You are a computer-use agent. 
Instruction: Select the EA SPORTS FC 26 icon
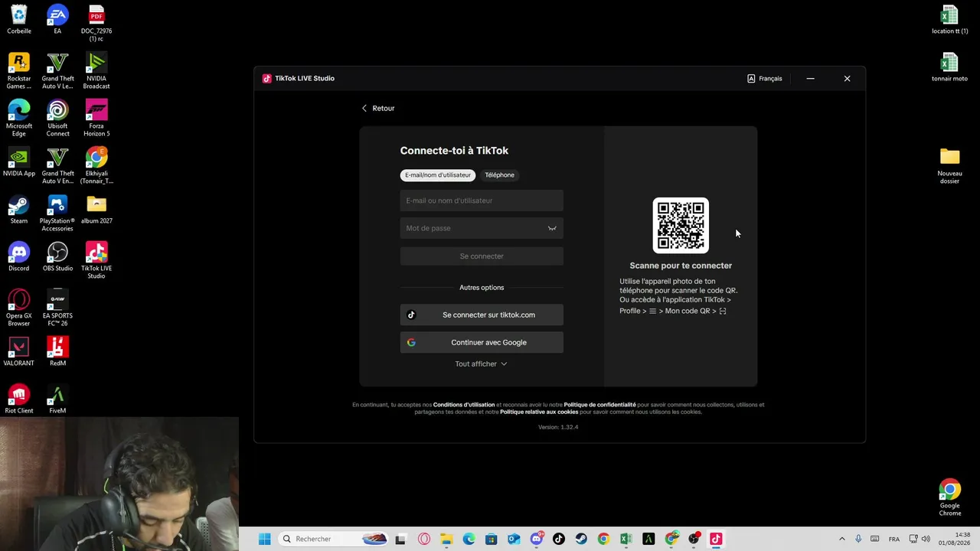coord(57,308)
